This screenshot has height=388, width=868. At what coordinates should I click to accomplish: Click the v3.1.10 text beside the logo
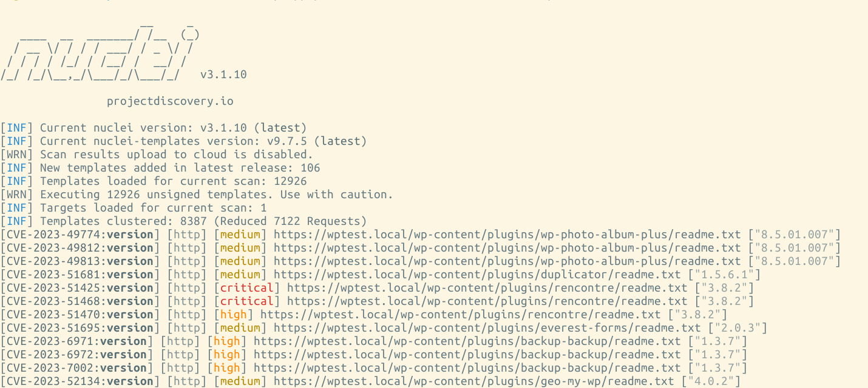coord(223,75)
